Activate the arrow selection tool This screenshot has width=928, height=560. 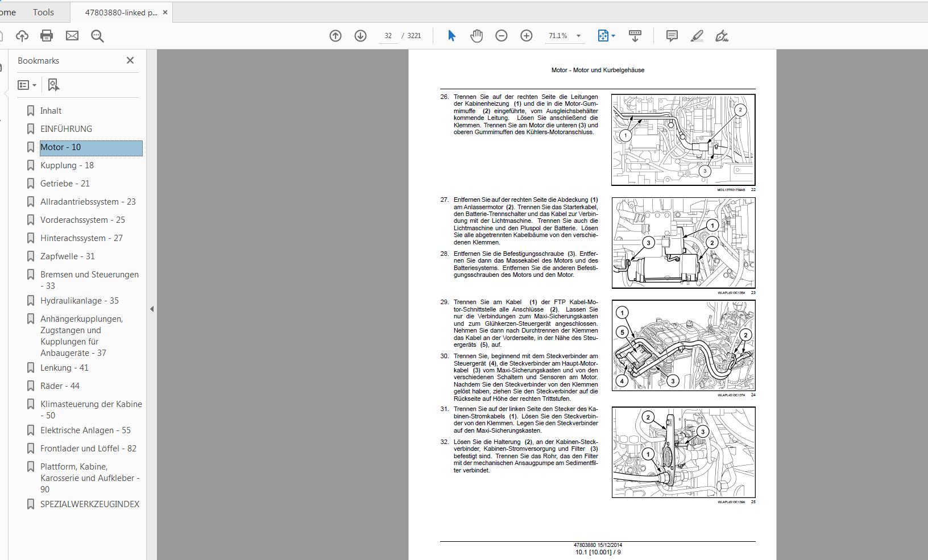[x=451, y=36]
